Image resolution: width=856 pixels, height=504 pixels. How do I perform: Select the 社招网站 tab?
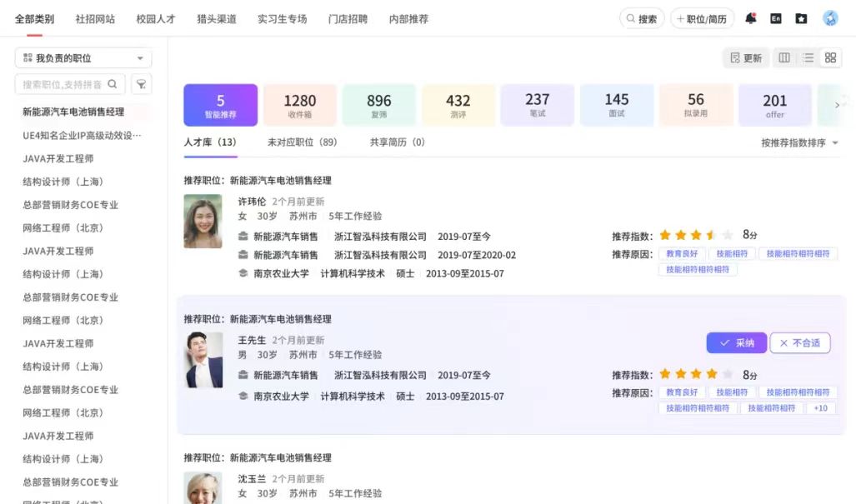click(x=95, y=19)
